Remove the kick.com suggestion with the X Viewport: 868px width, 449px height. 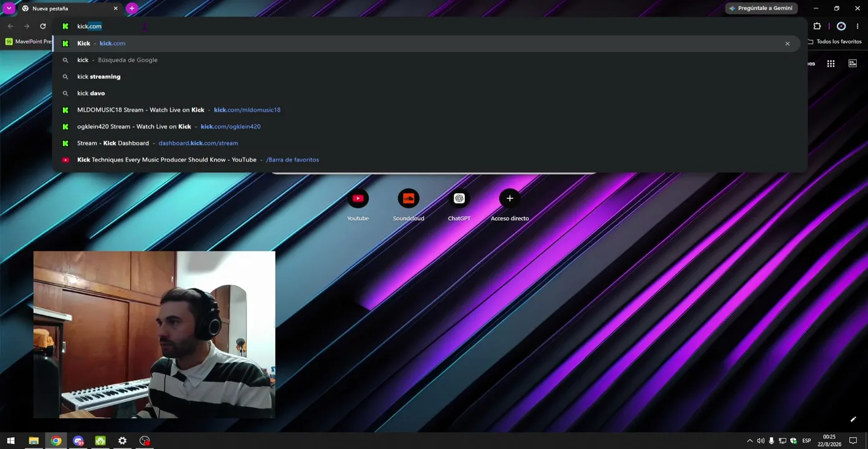click(788, 44)
